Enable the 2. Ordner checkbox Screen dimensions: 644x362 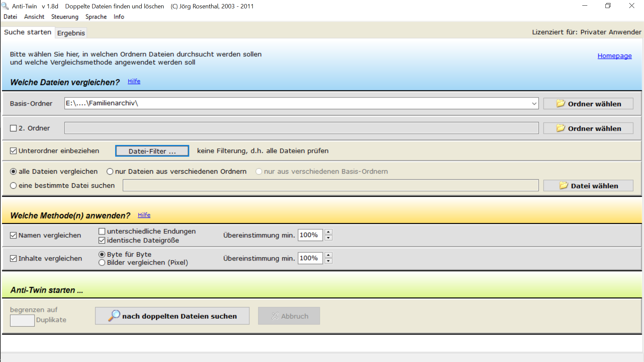tap(13, 128)
